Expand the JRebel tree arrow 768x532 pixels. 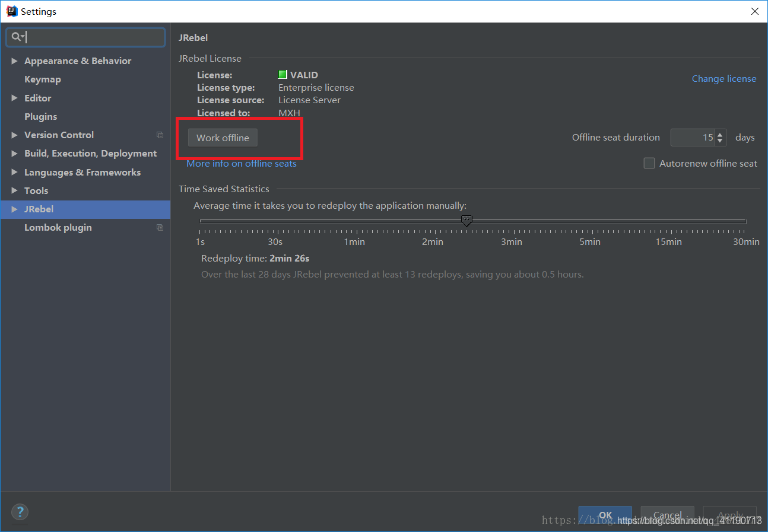point(14,209)
